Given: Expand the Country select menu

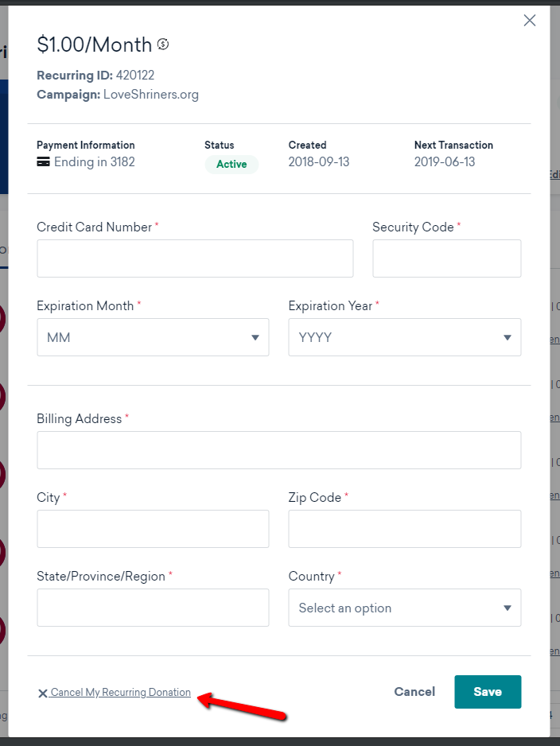Looking at the screenshot, I should pos(405,608).
